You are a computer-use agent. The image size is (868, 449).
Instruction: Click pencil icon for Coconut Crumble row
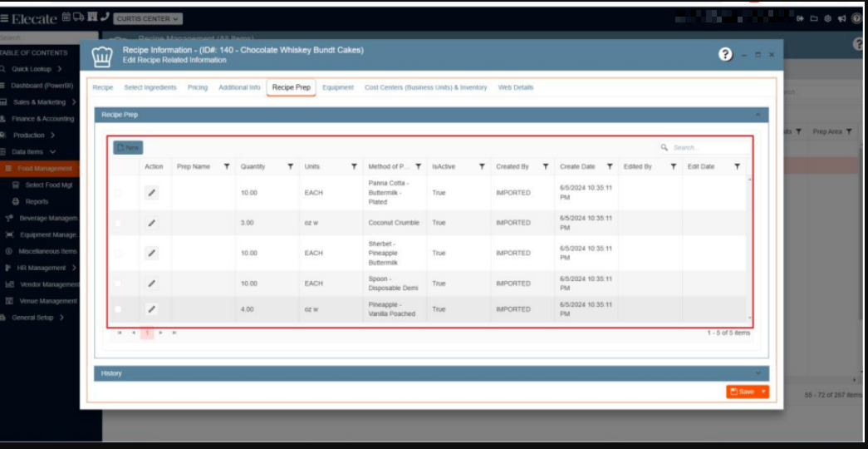coord(151,223)
